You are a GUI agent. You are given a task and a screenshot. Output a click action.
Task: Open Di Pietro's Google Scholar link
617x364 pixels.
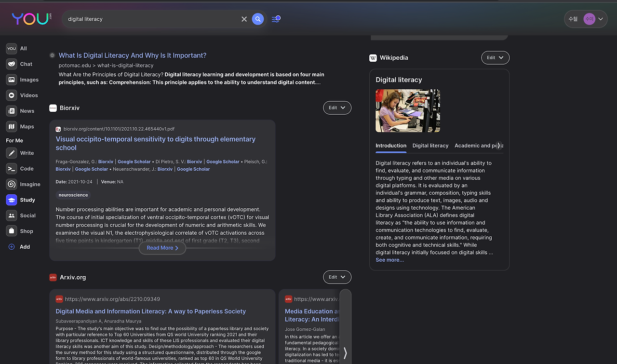pos(223,162)
